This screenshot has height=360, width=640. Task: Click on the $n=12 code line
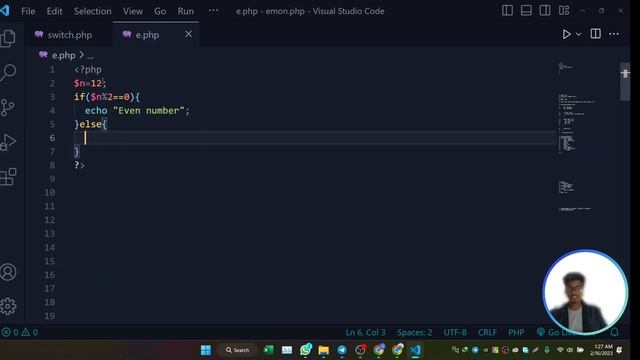pyautogui.click(x=90, y=83)
